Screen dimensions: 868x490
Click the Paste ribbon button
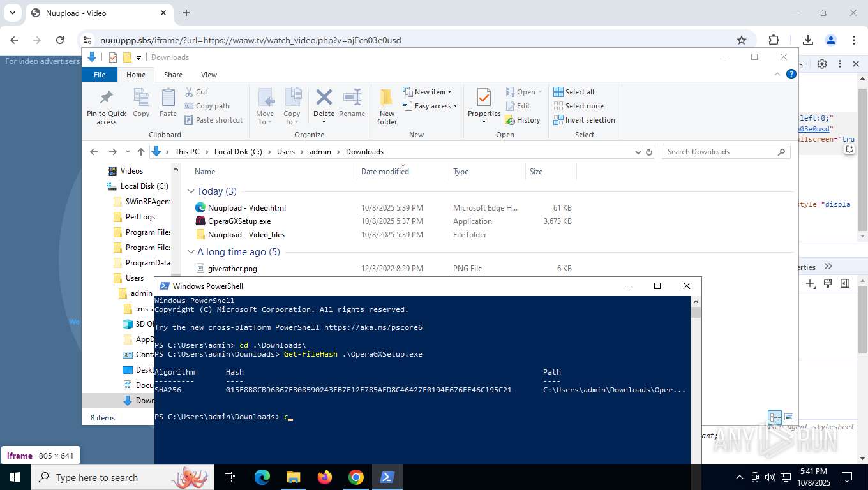168,103
